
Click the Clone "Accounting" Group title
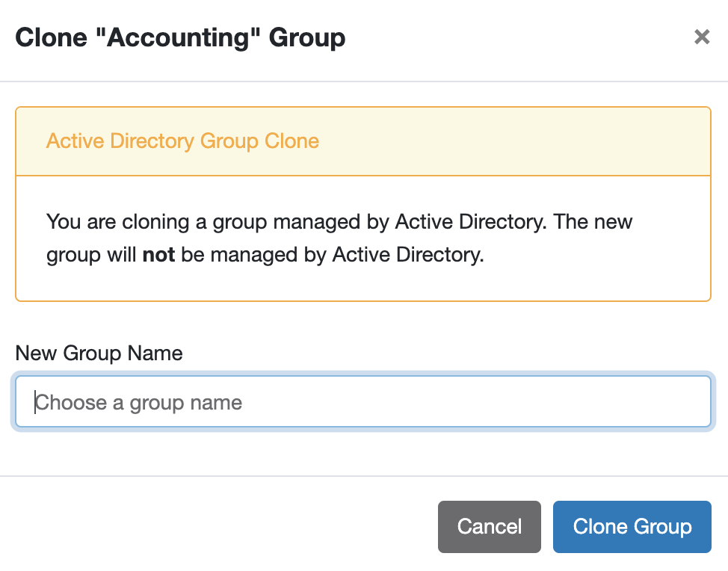point(180,37)
